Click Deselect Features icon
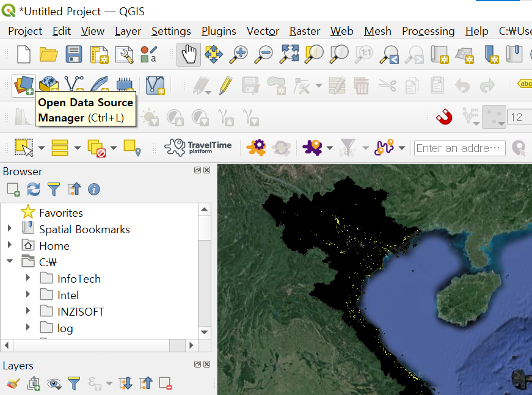The width and height of the screenshot is (532, 395). [97, 148]
